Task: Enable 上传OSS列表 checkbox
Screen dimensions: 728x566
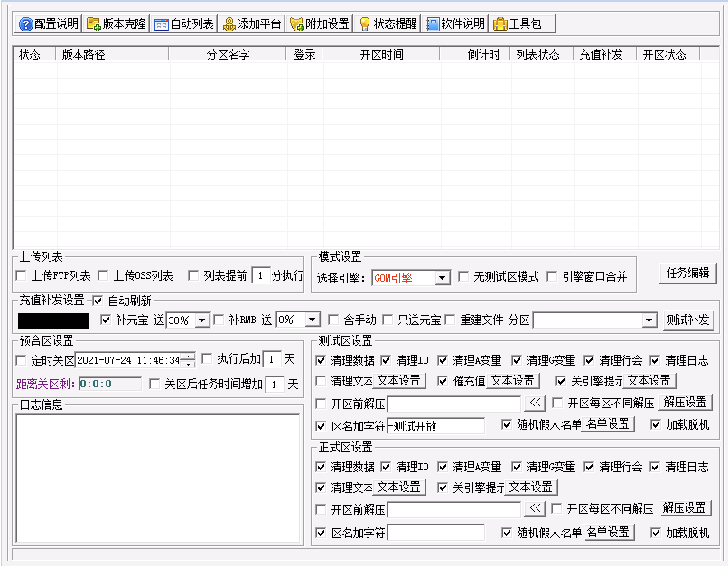Action: [103, 275]
